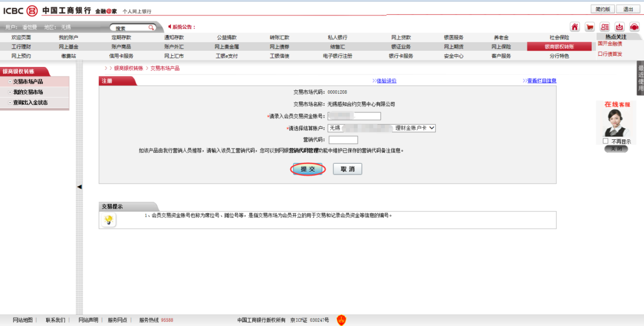Screen dimensions: 644x326
Task: Open the 结算账户 dropdown
Action: [x=382, y=128]
